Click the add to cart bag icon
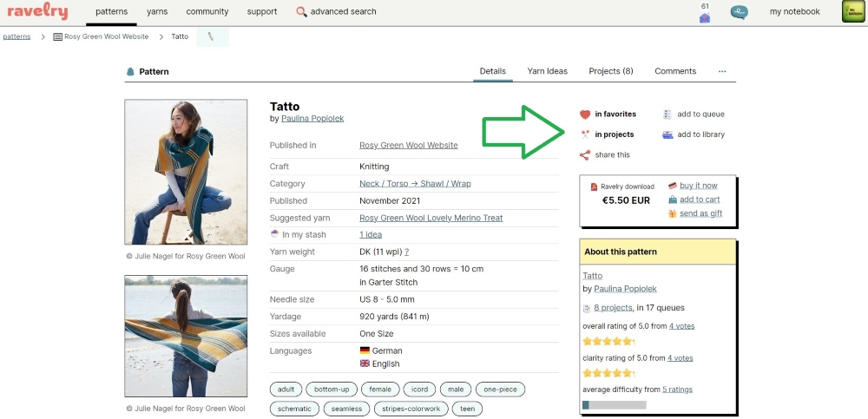 (673, 200)
